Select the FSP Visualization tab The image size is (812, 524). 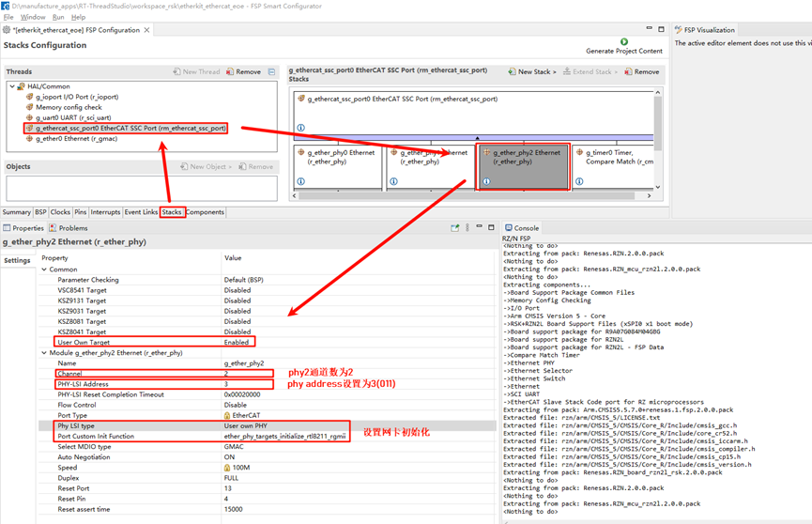pyautogui.click(x=705, y=30)
